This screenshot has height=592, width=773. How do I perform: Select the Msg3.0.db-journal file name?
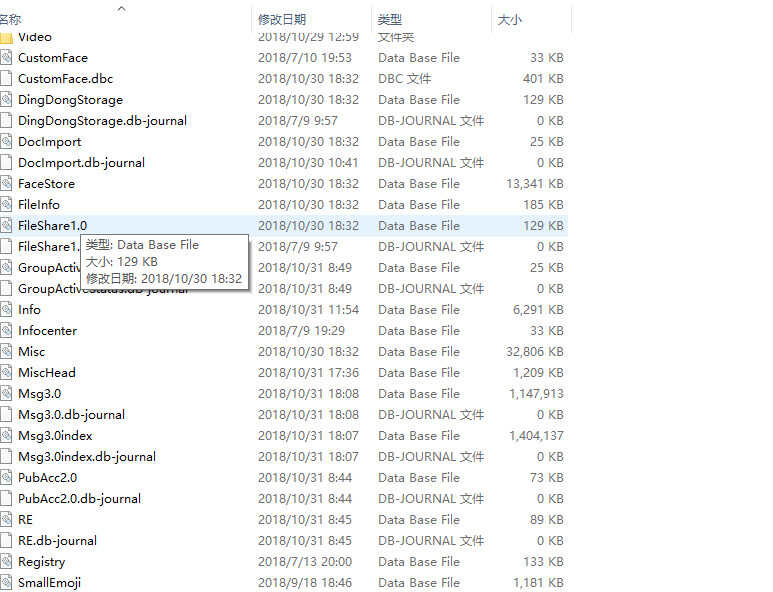click(x=71, y=415)
